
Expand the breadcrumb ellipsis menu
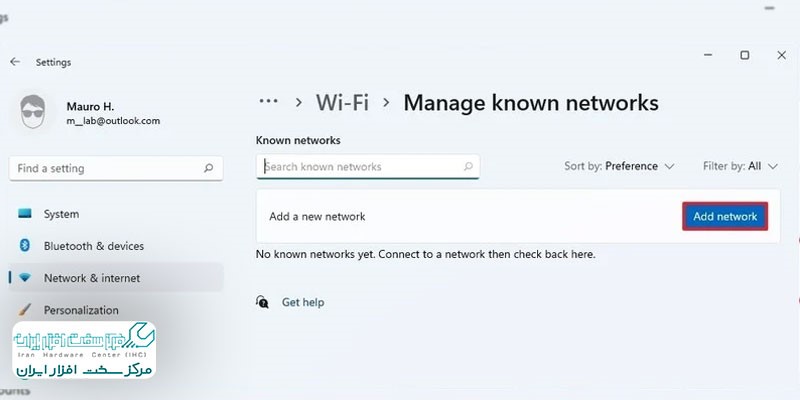pyautogui.click(x=268, y=101)
